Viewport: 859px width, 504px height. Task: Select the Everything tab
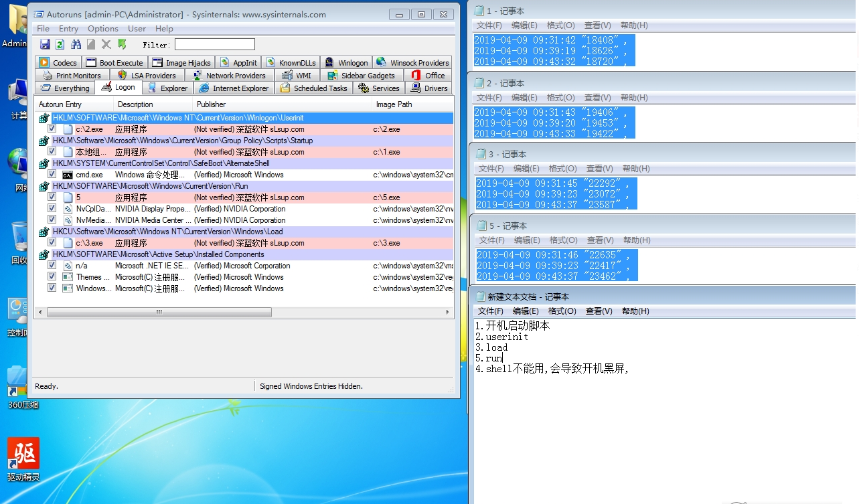point(64,88)
